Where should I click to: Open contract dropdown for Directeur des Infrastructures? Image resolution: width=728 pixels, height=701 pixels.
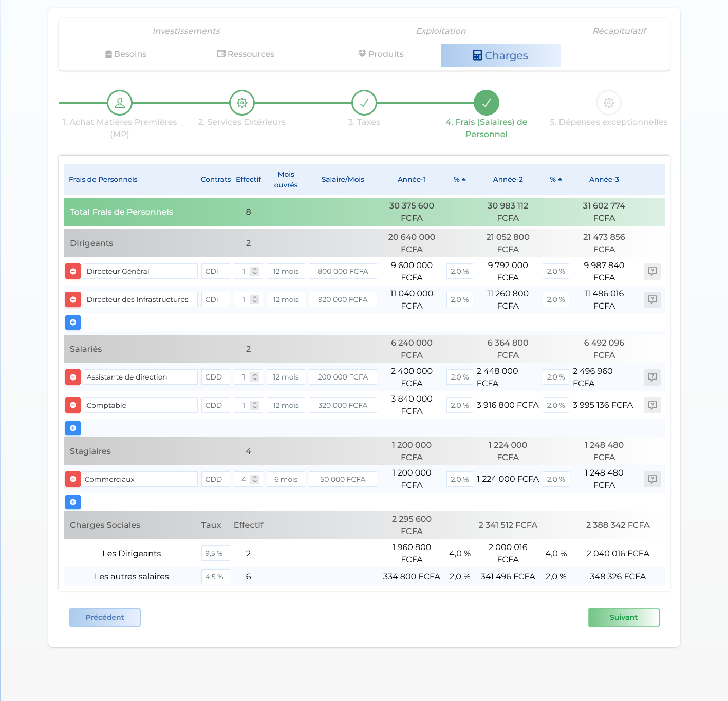[x=215, y=299]
